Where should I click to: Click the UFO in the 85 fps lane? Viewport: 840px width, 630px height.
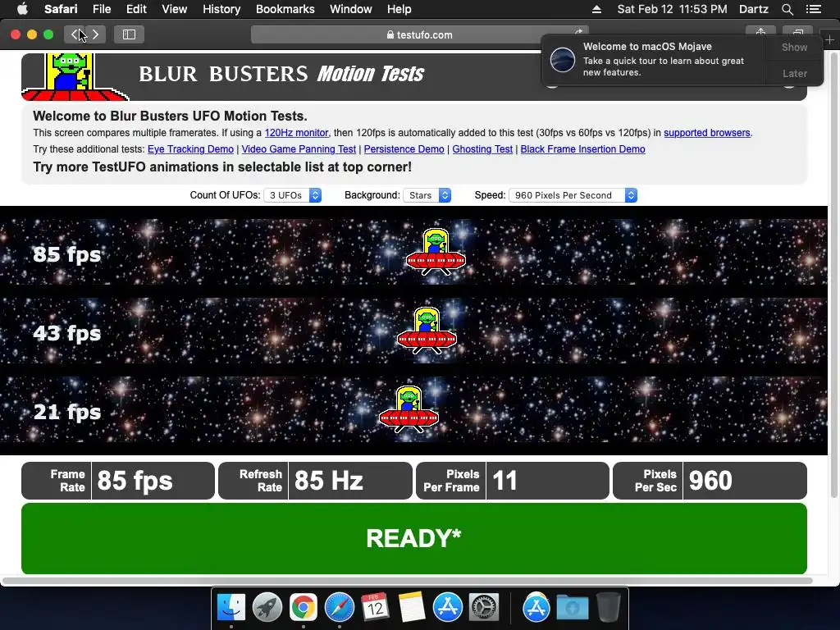coord(436,253)
